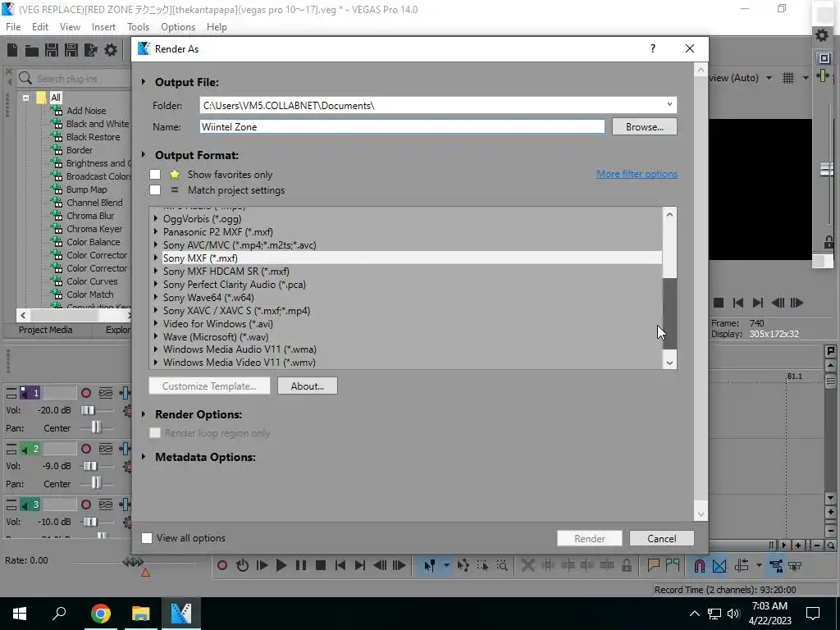Open the Edit menu
Screen dimensions: 840x630
point(40,27)
